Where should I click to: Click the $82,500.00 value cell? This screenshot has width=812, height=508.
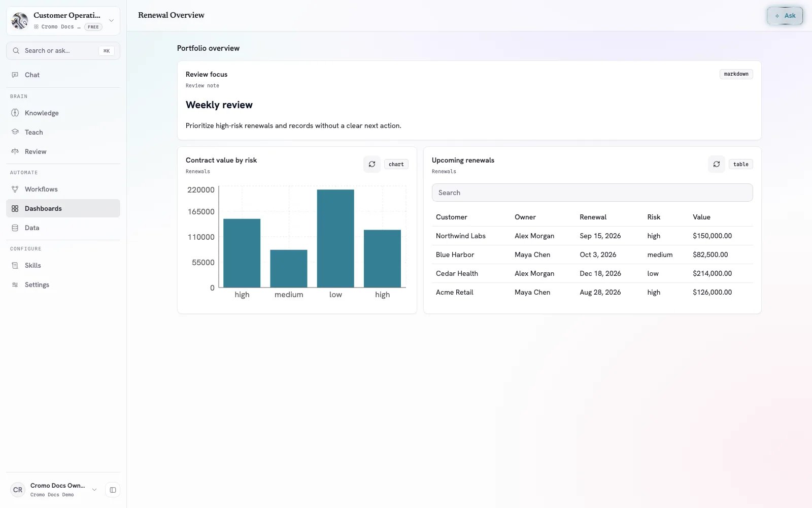tap(710, 255)
